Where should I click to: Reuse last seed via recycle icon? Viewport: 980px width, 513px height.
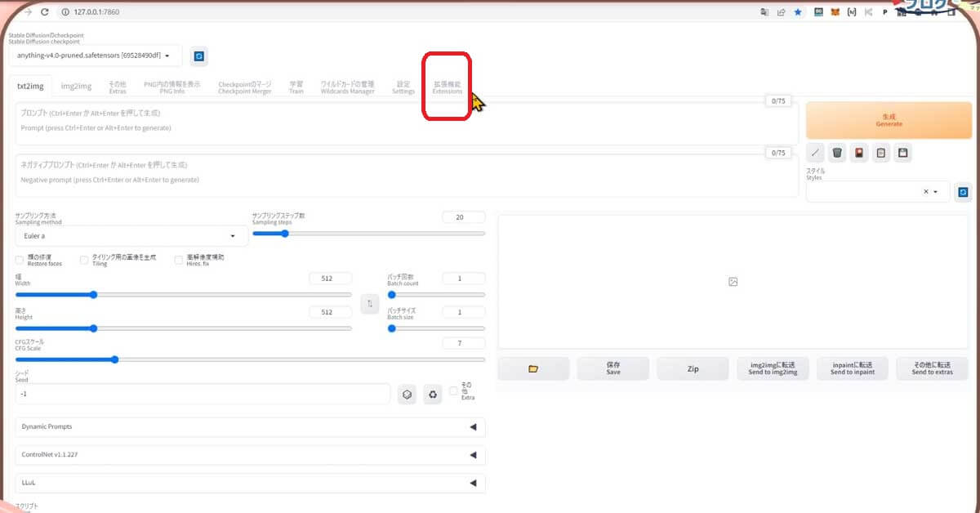pos(433,395)
